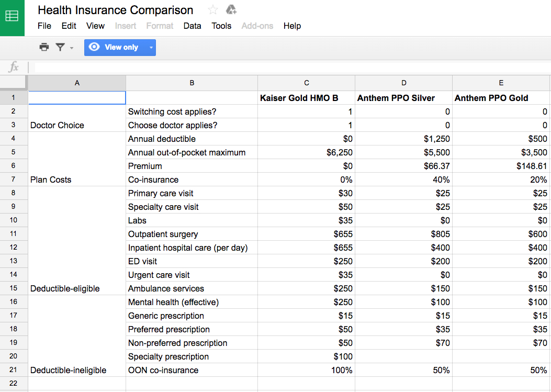Viewport: 551px width, 392px height.
Task: Expand the filter views dropdown arrow
Action: [72, 48]
